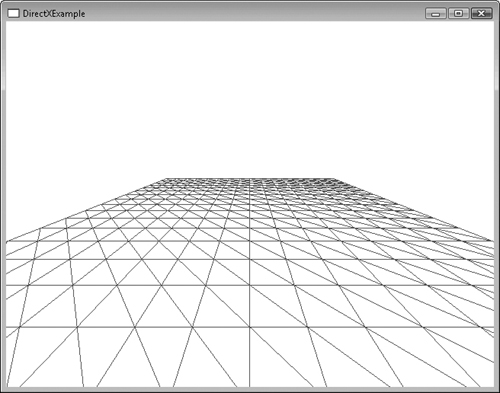Click the center line crossing the second-nearest horizontal line
The height and width of the screenshot is (393, 500).
pyautogui.click(x=250, y=285)
